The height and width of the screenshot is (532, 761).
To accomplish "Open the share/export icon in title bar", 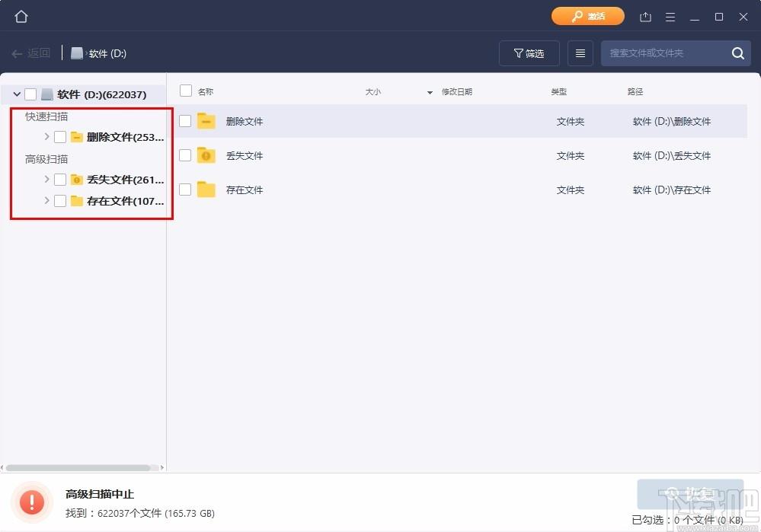I will (645, 17).
